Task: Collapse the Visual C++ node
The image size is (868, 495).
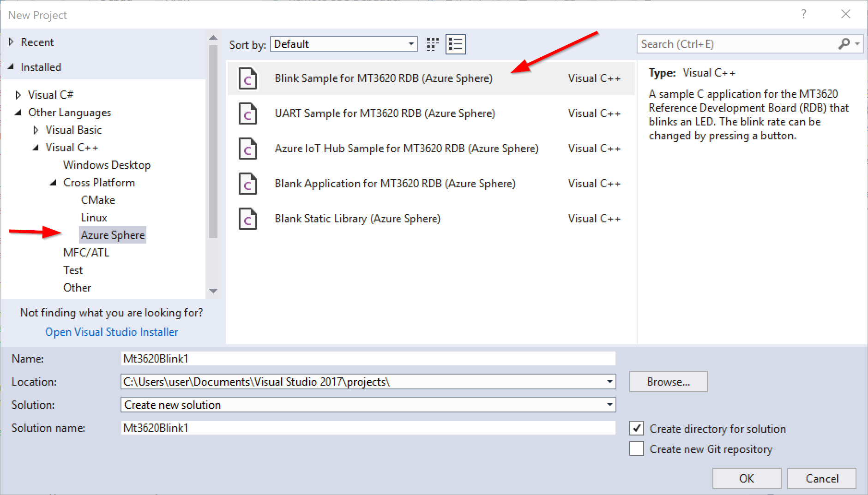Action: click(x=36, y=148)
